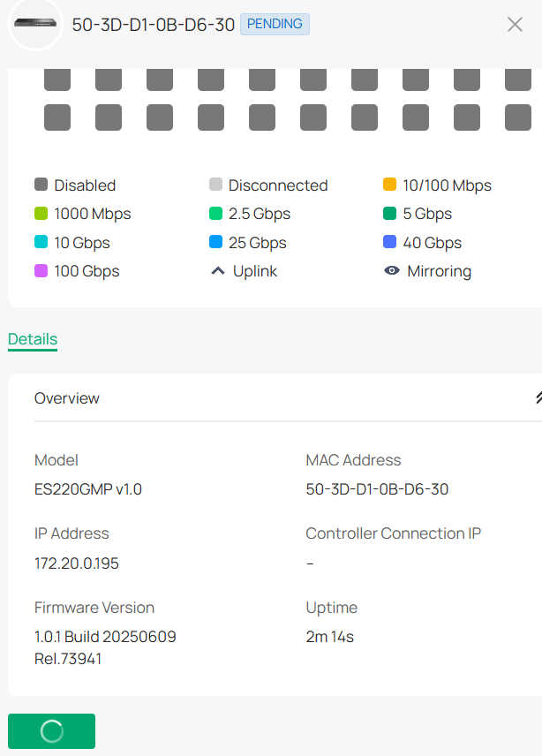Click the cyan 10 Gbps legend swatch
Image resolution: width=542 pixels, height=756 pixels.
41,243
